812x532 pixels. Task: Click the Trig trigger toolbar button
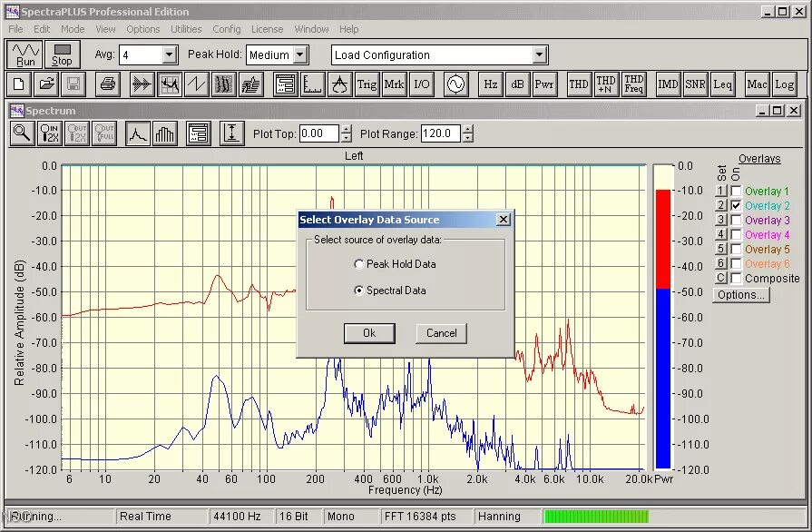pos(367,84)
